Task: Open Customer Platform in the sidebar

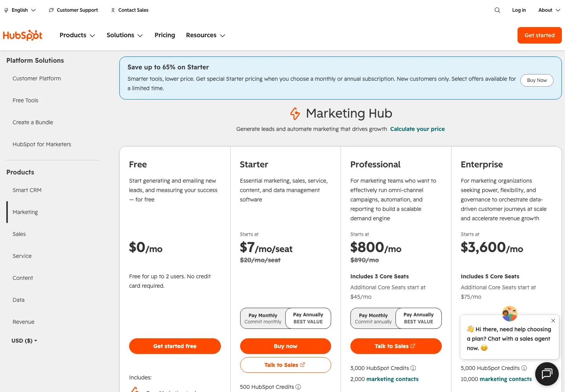Action: point(37,78)
